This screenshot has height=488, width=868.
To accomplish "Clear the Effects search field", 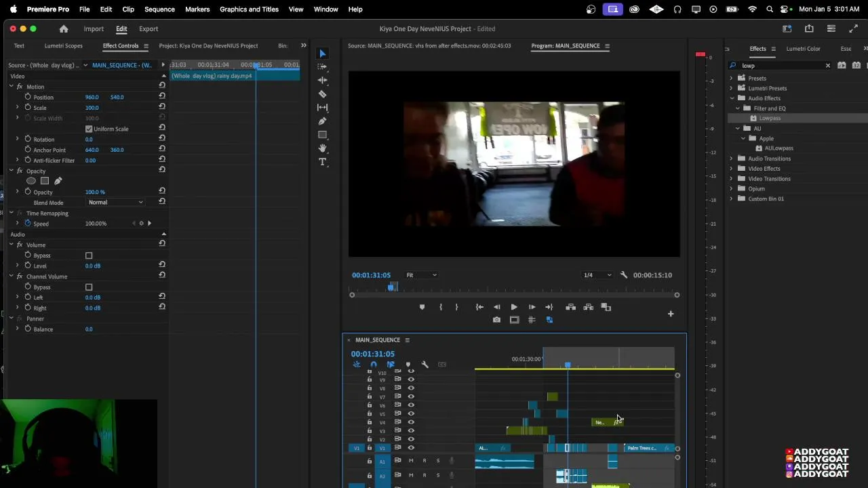I will 827,66.
